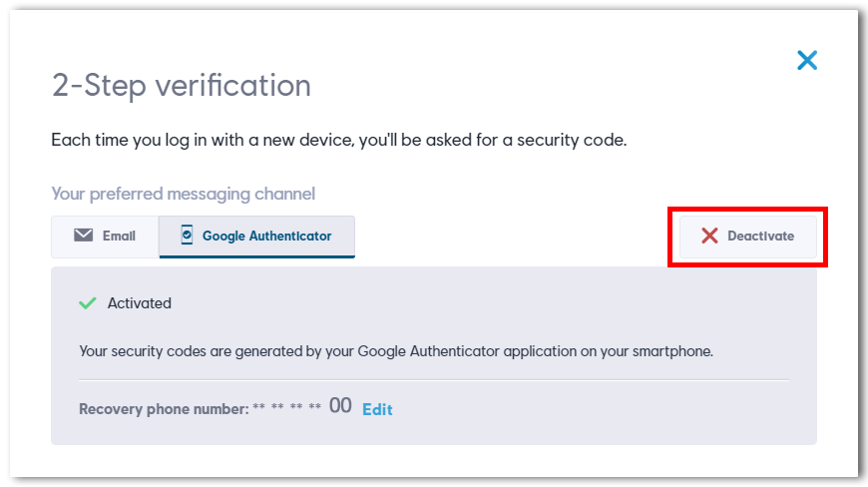Viewport: 868px width, 487px height.
Task: Deactivate 2-step verification
Action: 748,237
